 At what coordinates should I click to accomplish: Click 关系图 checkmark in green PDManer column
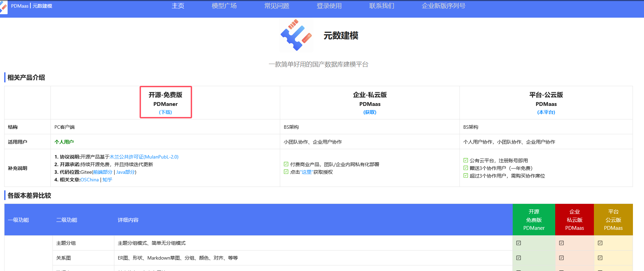[519, 258]
